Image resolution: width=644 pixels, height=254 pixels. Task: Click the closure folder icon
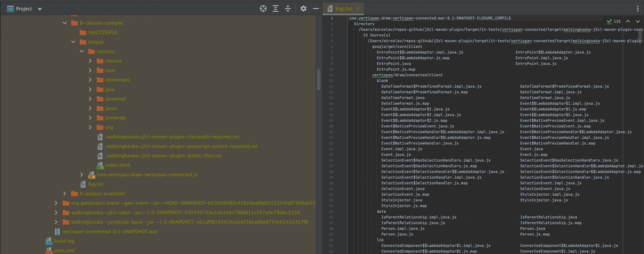[100, 61]
